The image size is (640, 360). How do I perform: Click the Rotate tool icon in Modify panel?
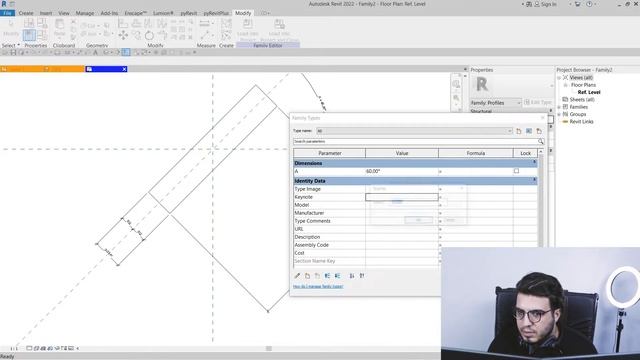pyautogui.click(x=149, y=35)
